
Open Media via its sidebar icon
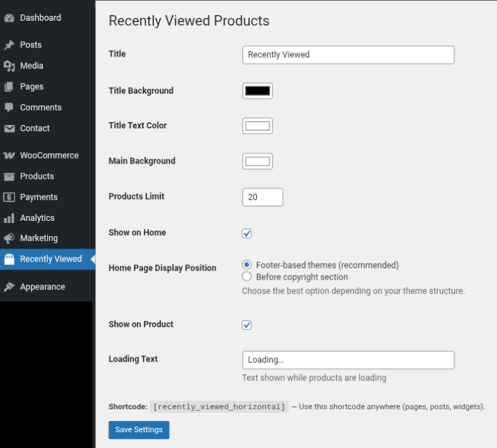click(x=9, y=66)
